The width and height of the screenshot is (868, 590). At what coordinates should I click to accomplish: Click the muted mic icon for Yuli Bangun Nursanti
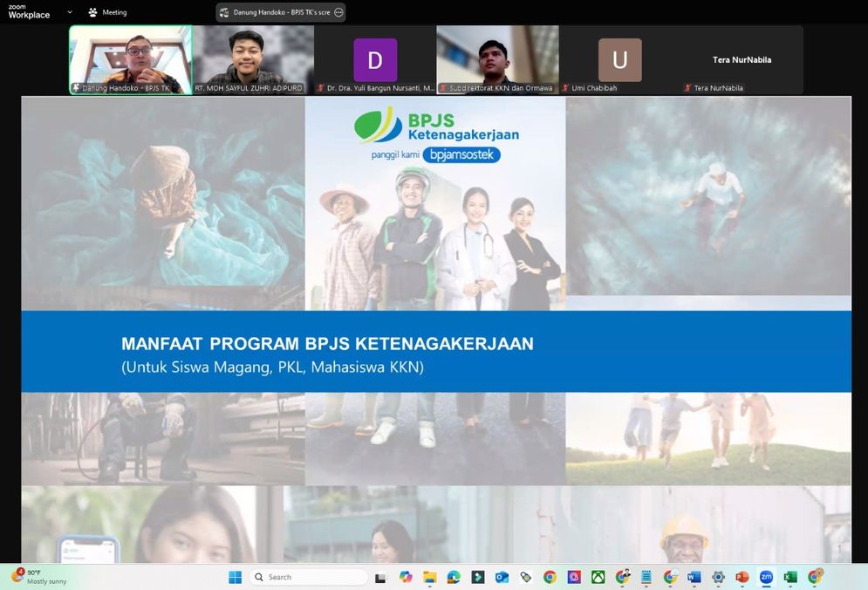[320, 87]
